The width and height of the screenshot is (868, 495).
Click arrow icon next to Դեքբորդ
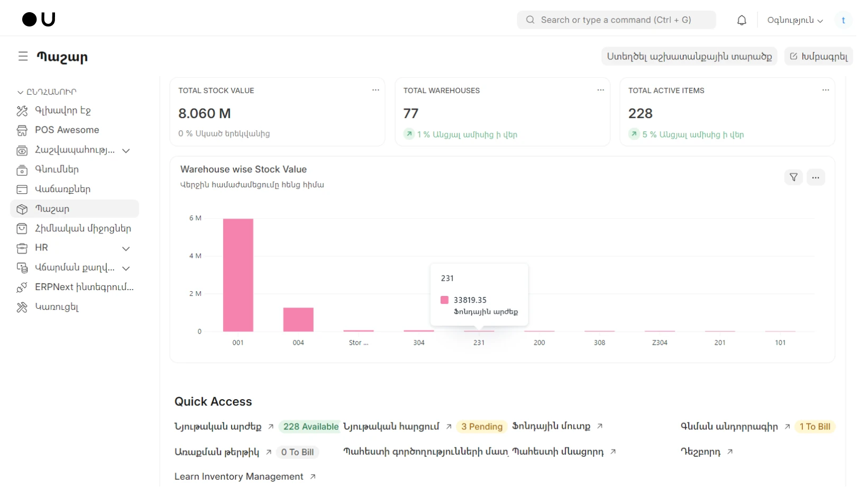[x=730, y=452]
